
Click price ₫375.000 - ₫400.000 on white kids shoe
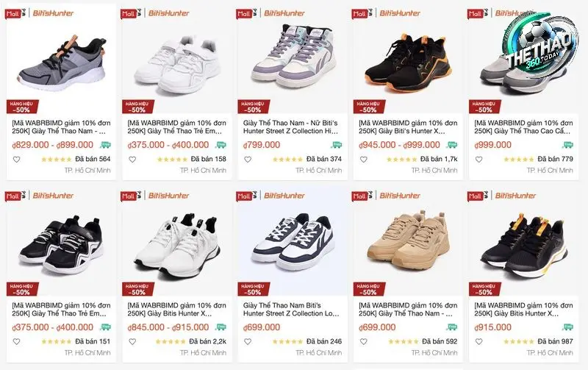[x=168, y=145]
